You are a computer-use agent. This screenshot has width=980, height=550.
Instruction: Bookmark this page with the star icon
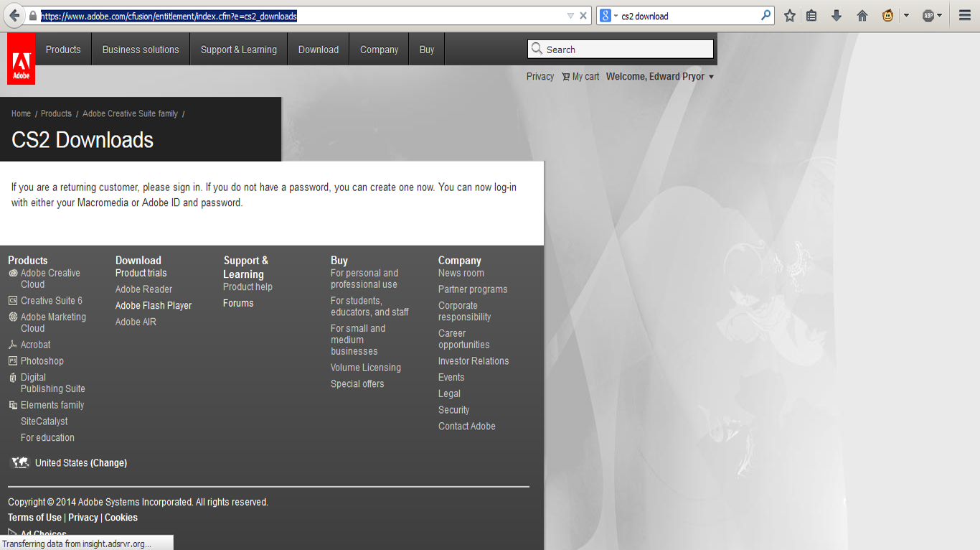pyautogui.click(x=790, y=16)
